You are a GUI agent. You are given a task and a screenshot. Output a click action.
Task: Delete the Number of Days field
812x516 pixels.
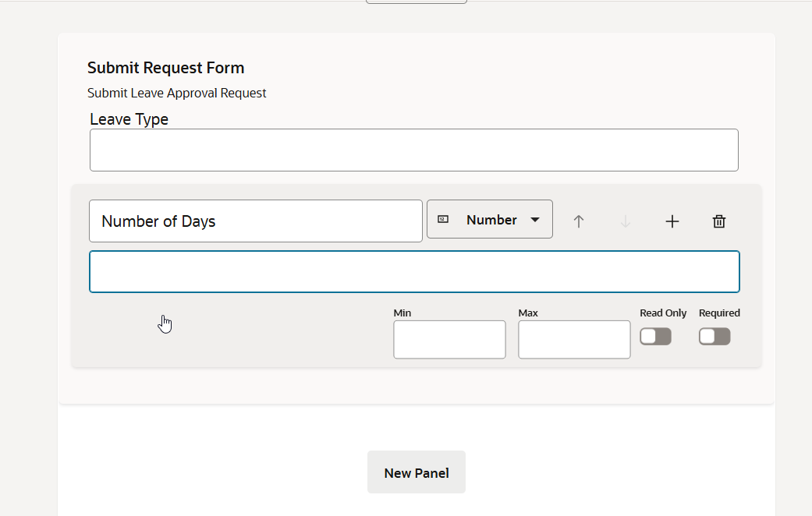tap(719, 221)
